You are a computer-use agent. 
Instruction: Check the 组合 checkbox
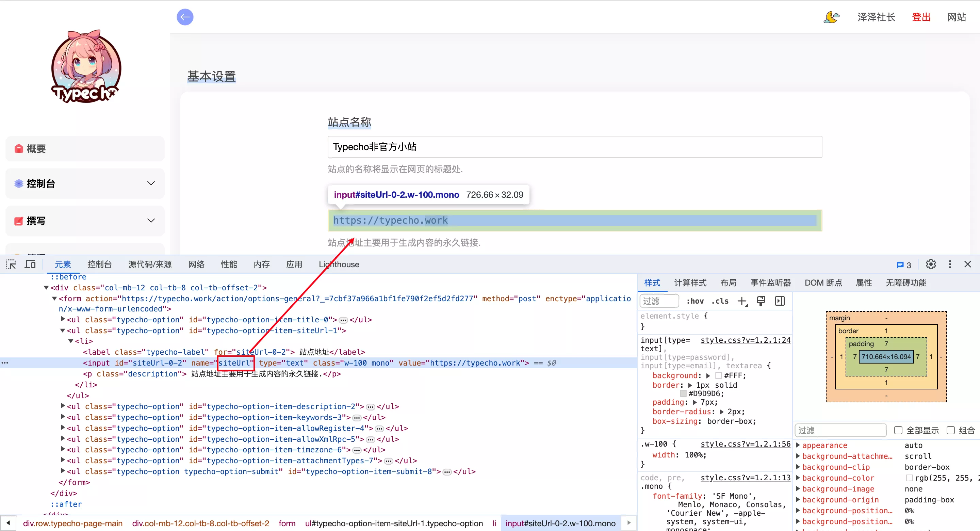(950, 430)
